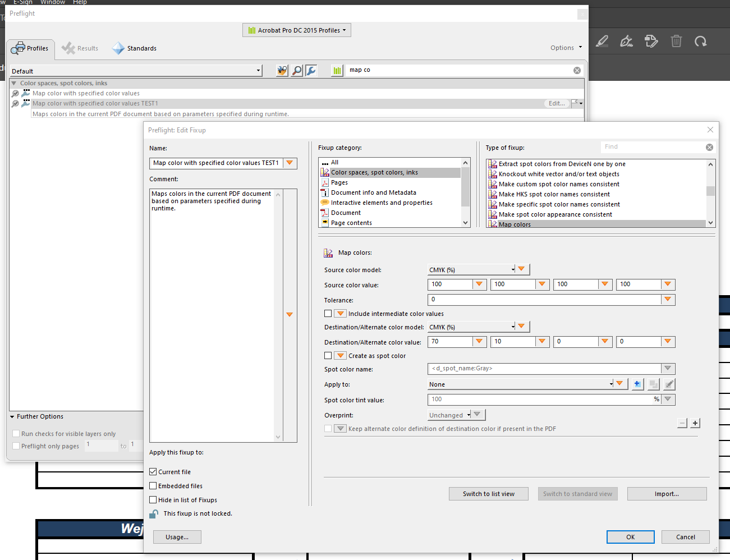Check Include intermediate color values
730x560 pixels.
328,314
